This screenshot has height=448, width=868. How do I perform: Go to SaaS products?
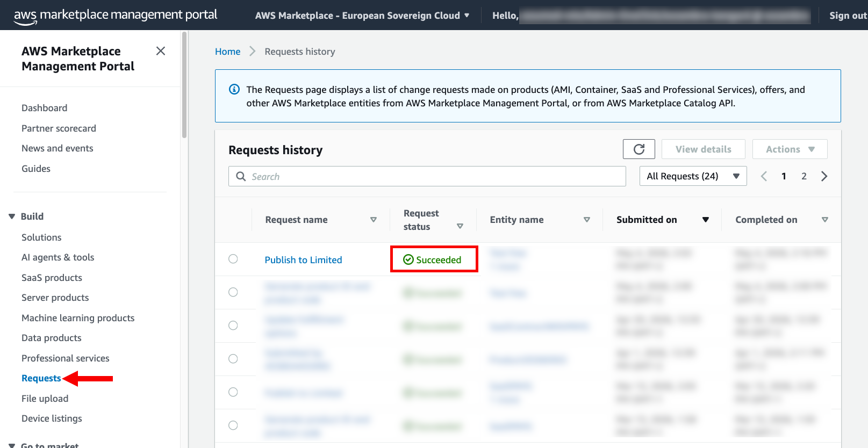point(52,278)
